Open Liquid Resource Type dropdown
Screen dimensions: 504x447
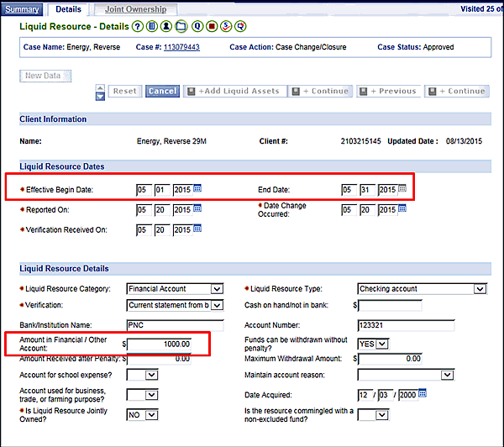pos(479,289)
